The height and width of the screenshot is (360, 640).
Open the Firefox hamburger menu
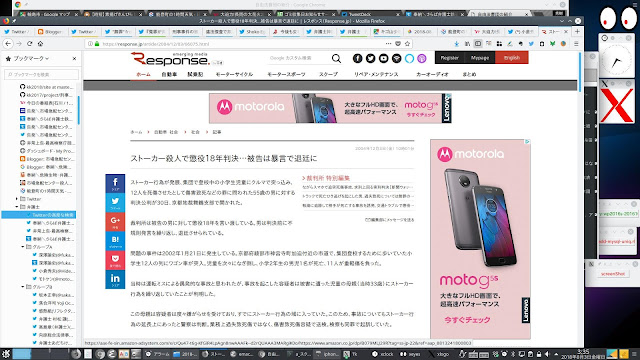tap(576, 44)
